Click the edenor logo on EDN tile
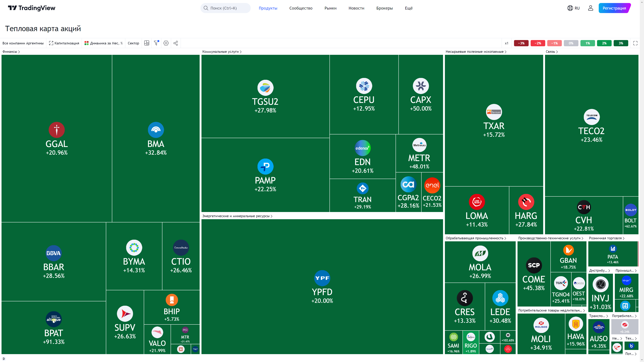The height and width of the screenshot is (362, 644). [362, 148]
